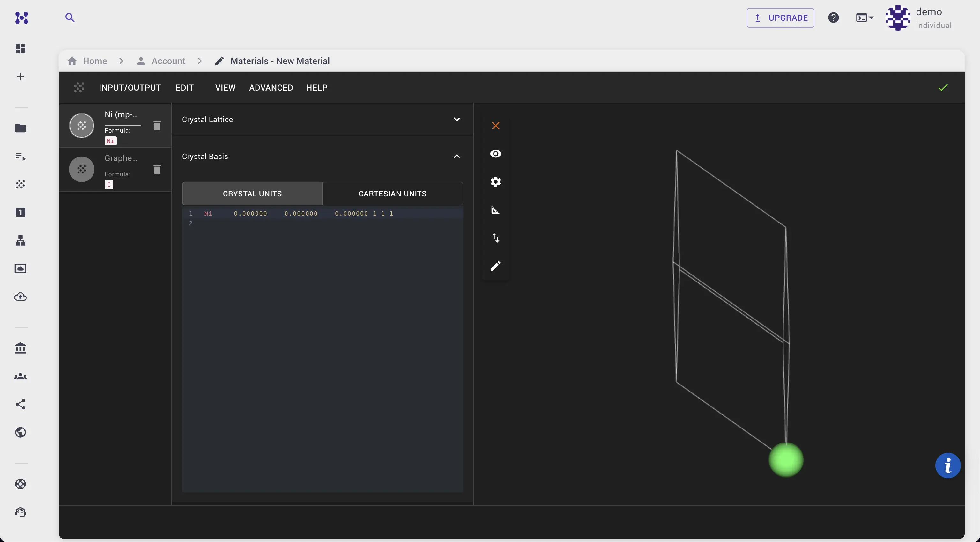The image size is (980, 542).
Task: Delete the Ni material with its trash icon
Action: tap(157, 125)
